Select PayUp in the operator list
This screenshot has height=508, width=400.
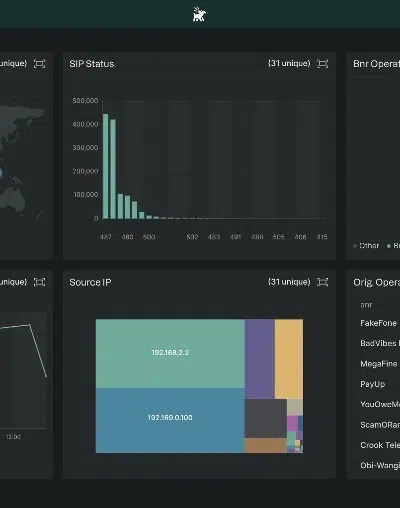tap(373, 384)
